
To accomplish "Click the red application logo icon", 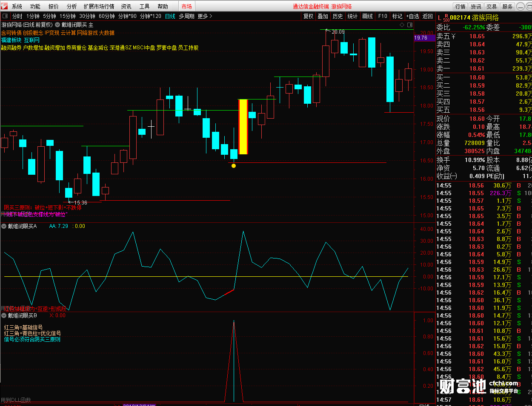I will [x=5, y=6].
